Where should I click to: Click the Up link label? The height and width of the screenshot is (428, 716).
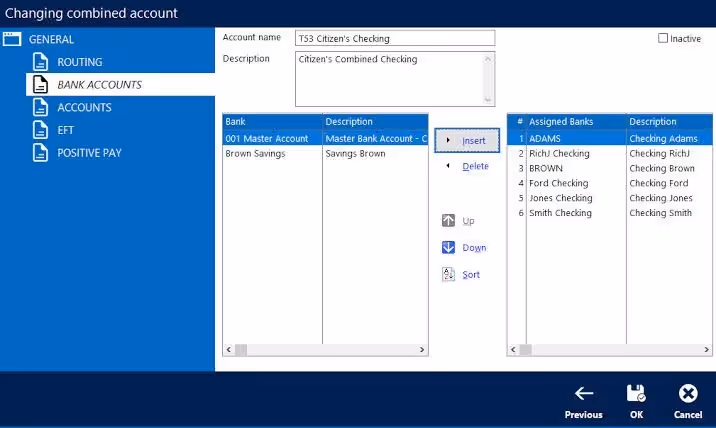pyautogui.click(x=468, y=221)
